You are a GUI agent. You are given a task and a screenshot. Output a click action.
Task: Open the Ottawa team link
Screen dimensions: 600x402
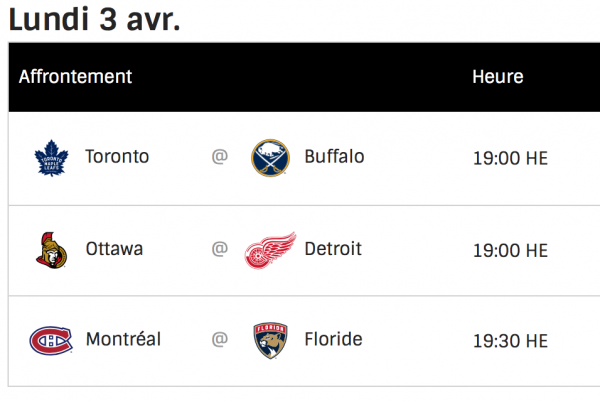click(x=114, y=249)
